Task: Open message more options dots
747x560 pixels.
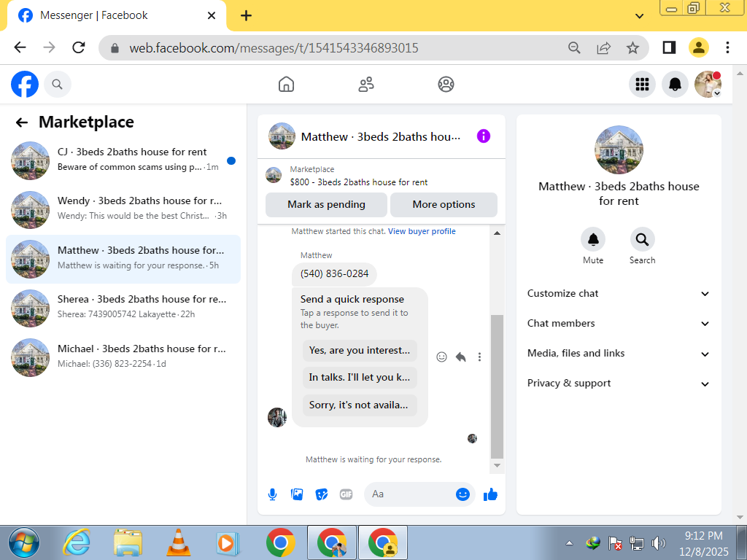Action: click(x=479, y=357)
